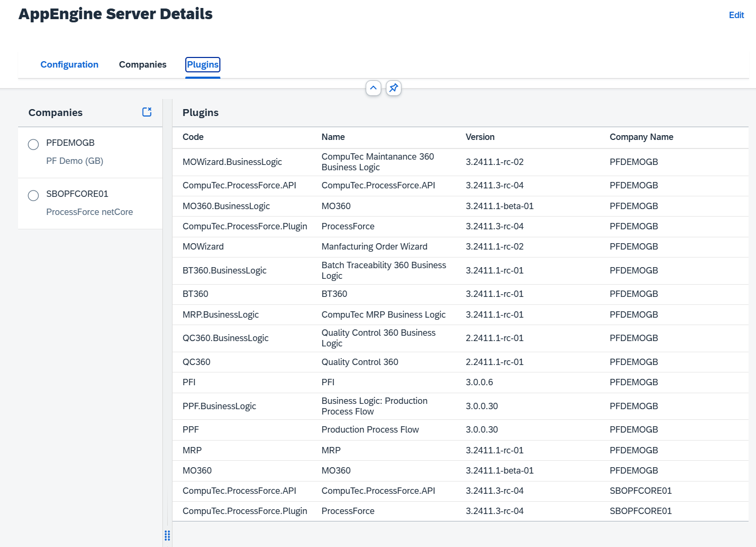Select the BT360.BusinessLogic plugin row

click(x=224, y=270)
